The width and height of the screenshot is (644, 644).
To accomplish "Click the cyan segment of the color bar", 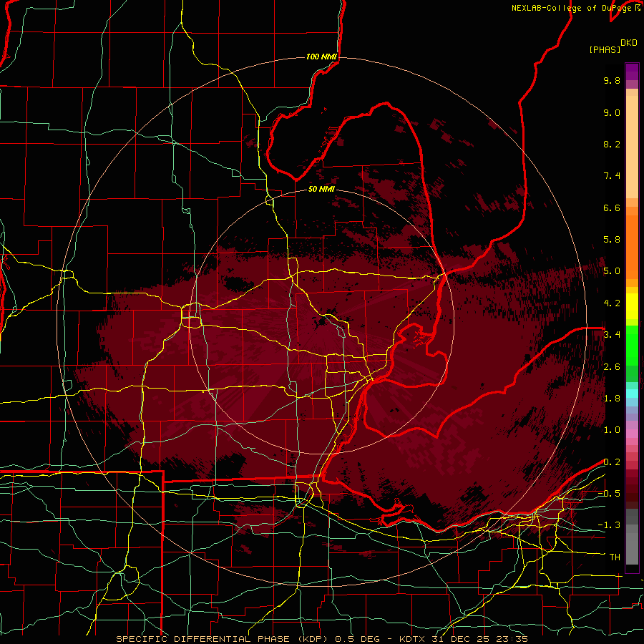I will (632, 393).
